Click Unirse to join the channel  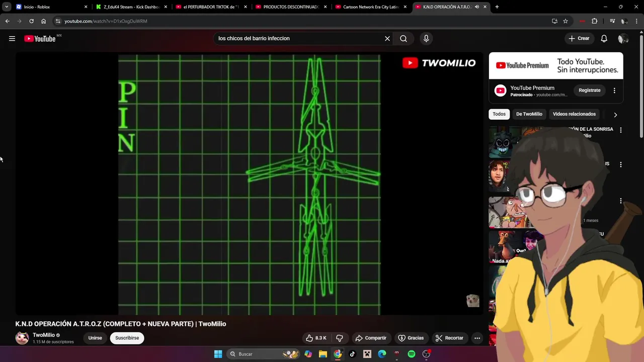click(x=95, y=338)
